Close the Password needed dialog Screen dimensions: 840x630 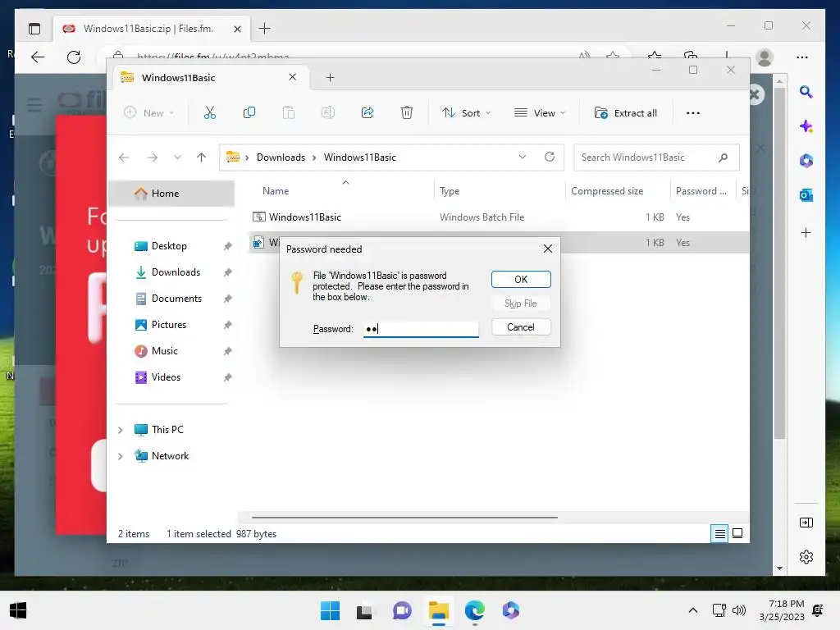coord(547,249)
